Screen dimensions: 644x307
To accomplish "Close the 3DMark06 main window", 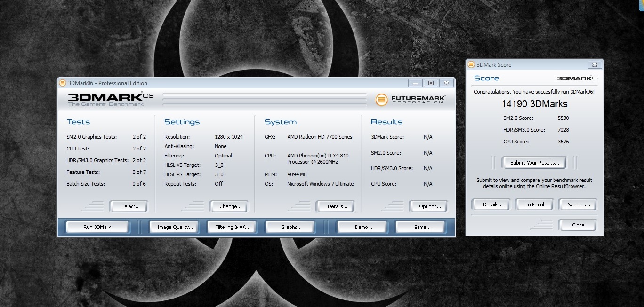I will pos(446,83).
